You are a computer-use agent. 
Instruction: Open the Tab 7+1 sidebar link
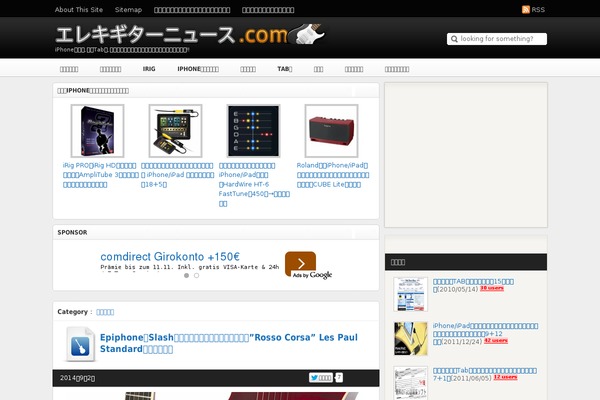(485, 374)
